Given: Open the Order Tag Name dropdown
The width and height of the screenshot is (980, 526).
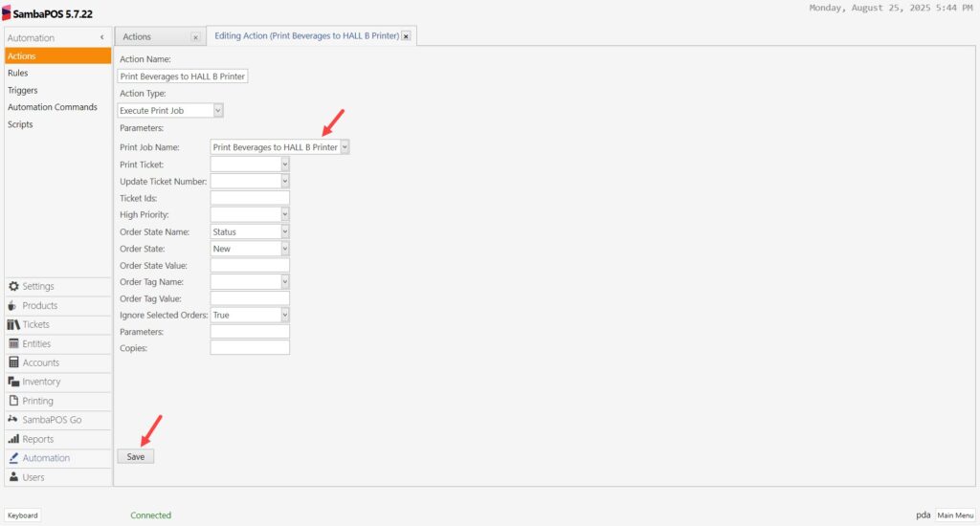Looking at the screenshot, I should 285,282.
